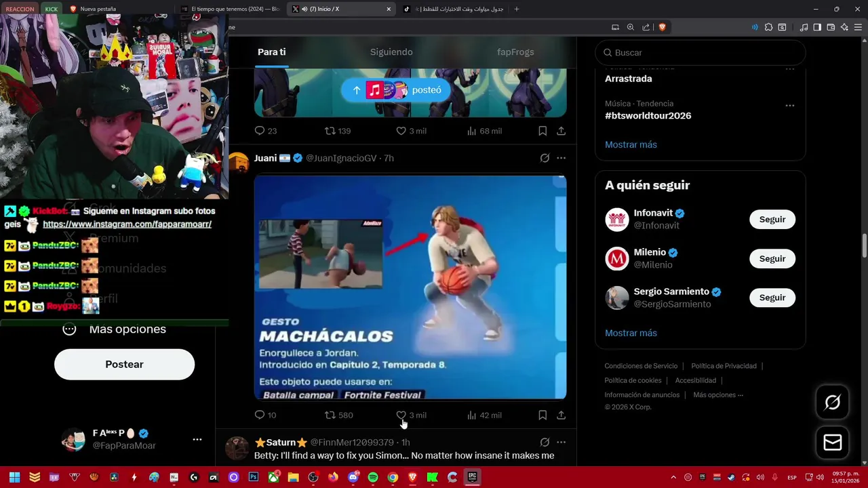868x488 pixels.
Task: Share Juani's Fortnite post
Action: click(561, 415)
